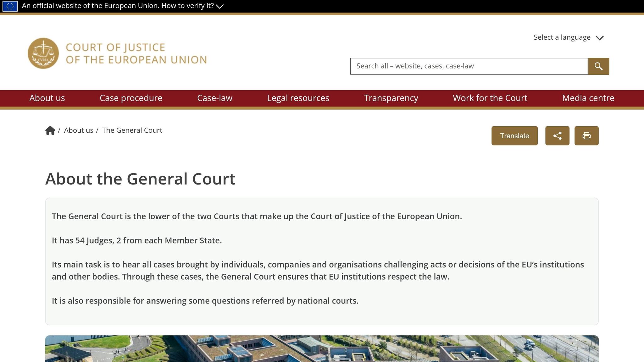644x362 pixels.
Task: Open the share options icon
Action: 557,135
